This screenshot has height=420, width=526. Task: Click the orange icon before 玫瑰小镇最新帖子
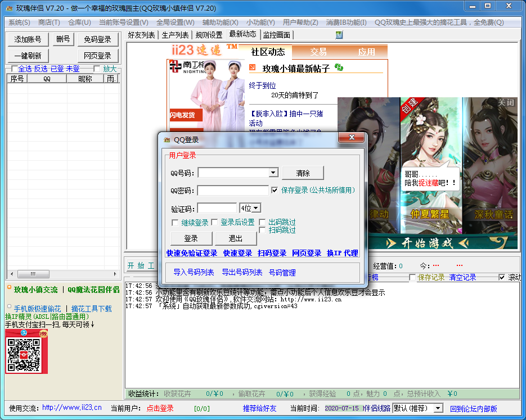252,67
